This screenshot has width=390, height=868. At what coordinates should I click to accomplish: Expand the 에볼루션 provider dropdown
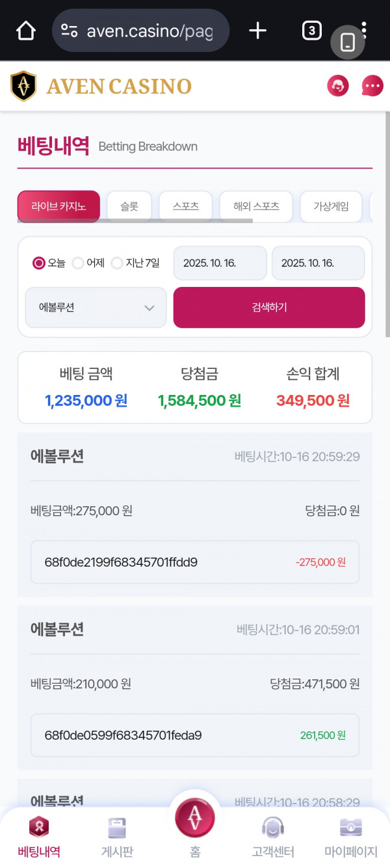coord(96,308)
